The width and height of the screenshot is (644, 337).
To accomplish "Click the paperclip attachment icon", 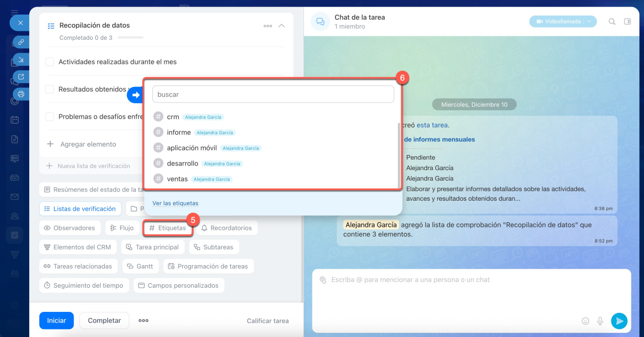I will tap(323, 280).
